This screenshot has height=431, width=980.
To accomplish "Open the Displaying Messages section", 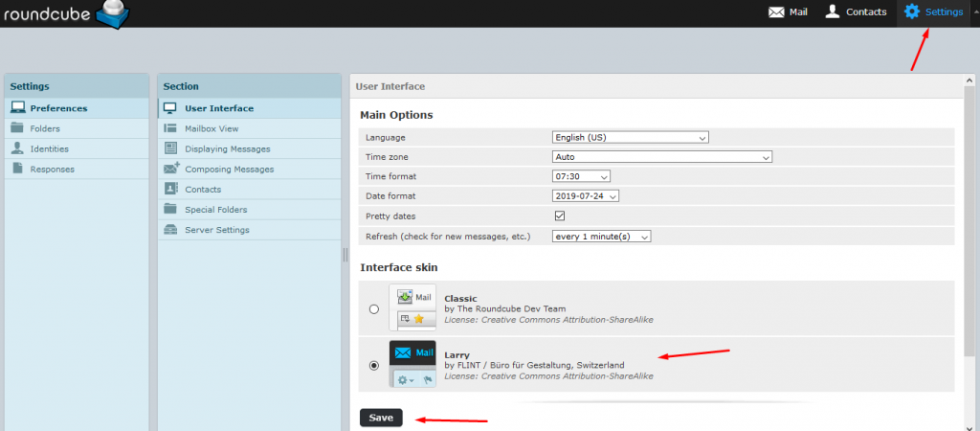I will tap(227, 148).
